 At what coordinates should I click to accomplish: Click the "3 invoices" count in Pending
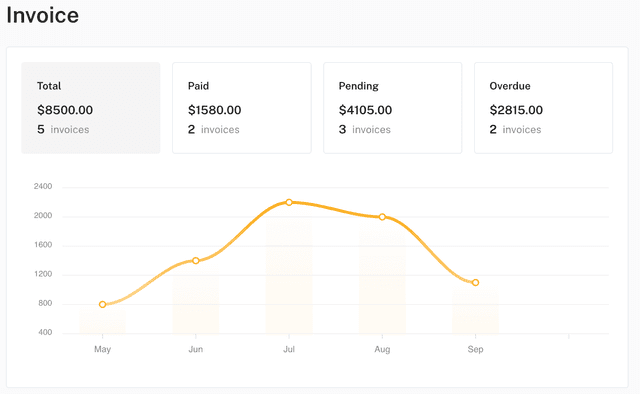[364, 129]
